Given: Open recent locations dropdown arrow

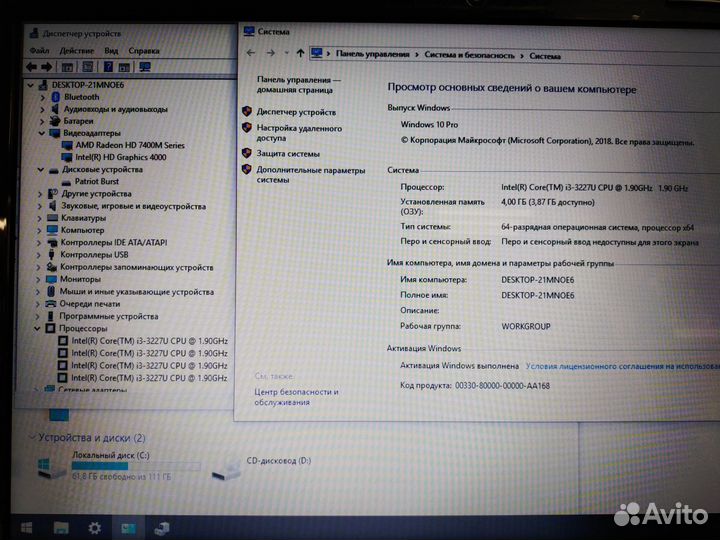Looking at the screenshot, I should (x=286, y=53).
